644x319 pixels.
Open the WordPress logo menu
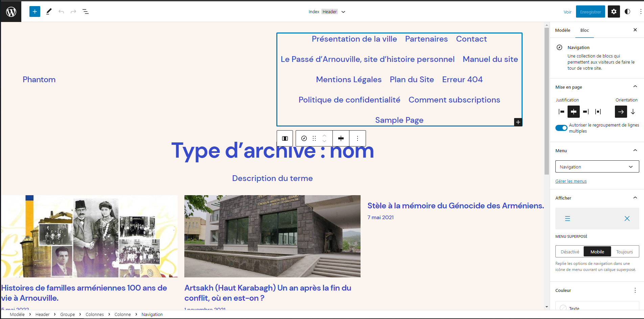tap(11, 12)
